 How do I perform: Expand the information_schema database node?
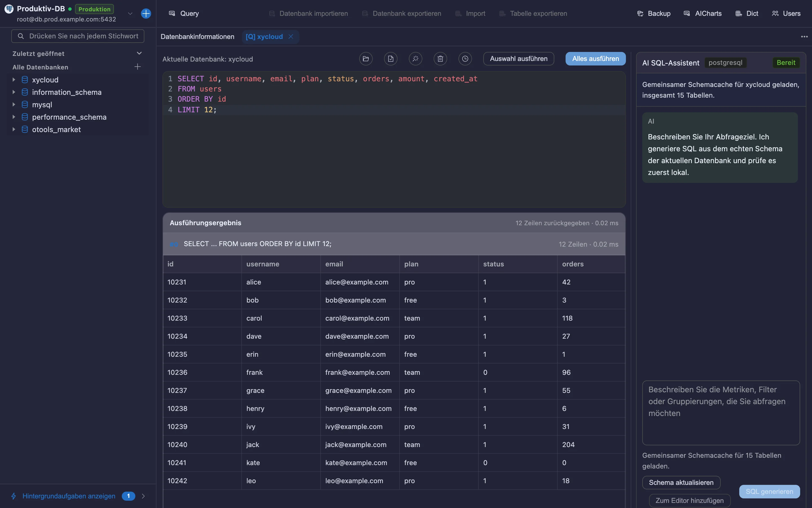[x=14, y=92]
